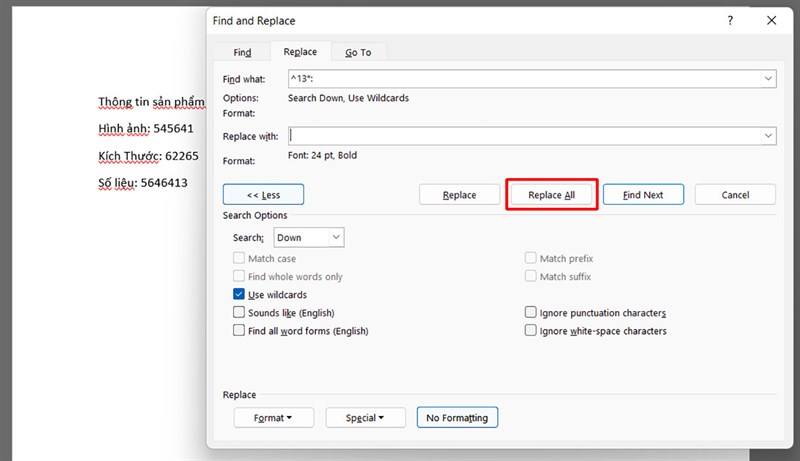Screen dimensions: 800x461
Task: Enable Ignore punctuation characters
Action: click(531, 313)
